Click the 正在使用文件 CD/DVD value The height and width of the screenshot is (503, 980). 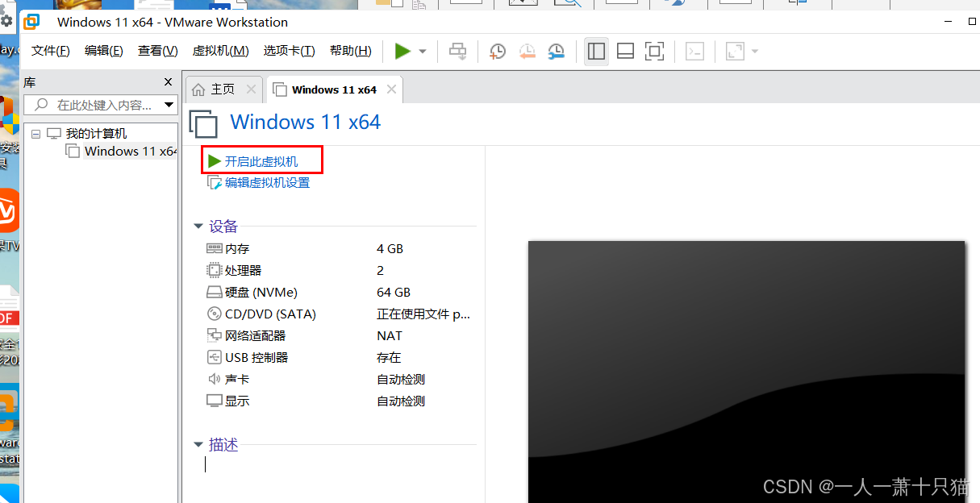pos(423,314)
